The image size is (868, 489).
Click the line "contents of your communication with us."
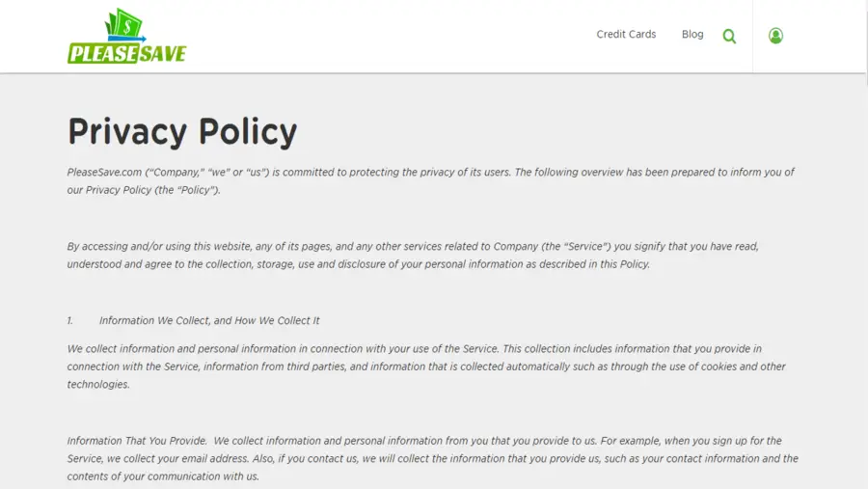[x=163, y=476]
